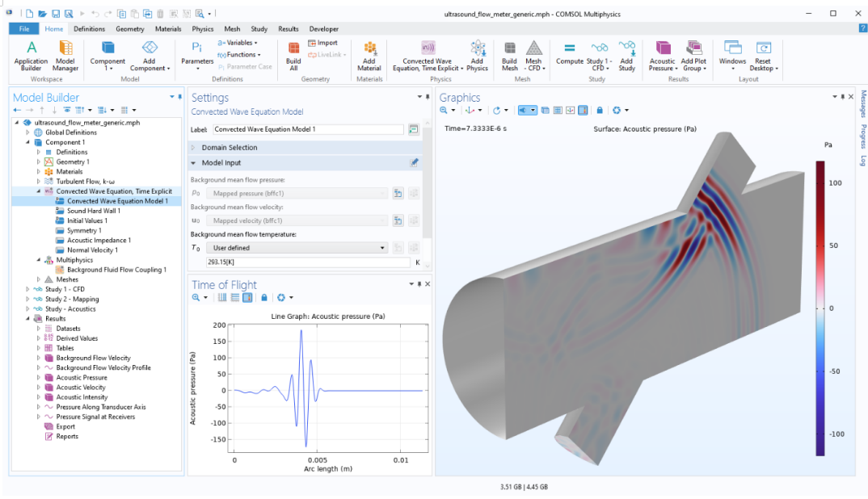Viewport: 868px width, 499px height.
Task: Click the Save icon in the quick access toolbar
Action: [x=55, y=13]
